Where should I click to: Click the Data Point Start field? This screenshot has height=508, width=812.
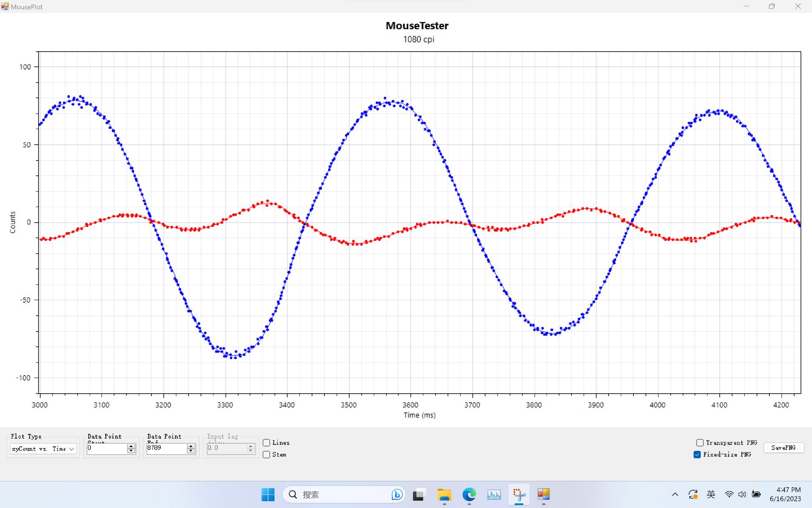[107, 448]
